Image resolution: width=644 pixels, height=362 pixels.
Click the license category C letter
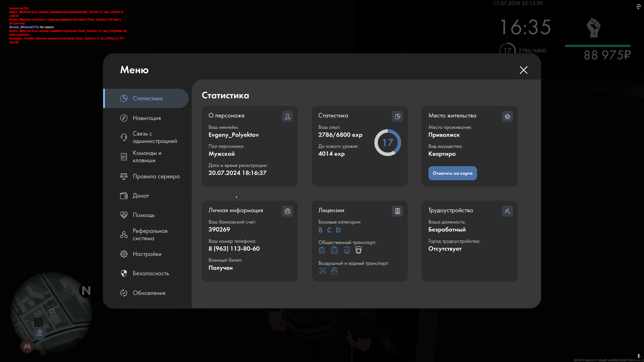(329, 230)
